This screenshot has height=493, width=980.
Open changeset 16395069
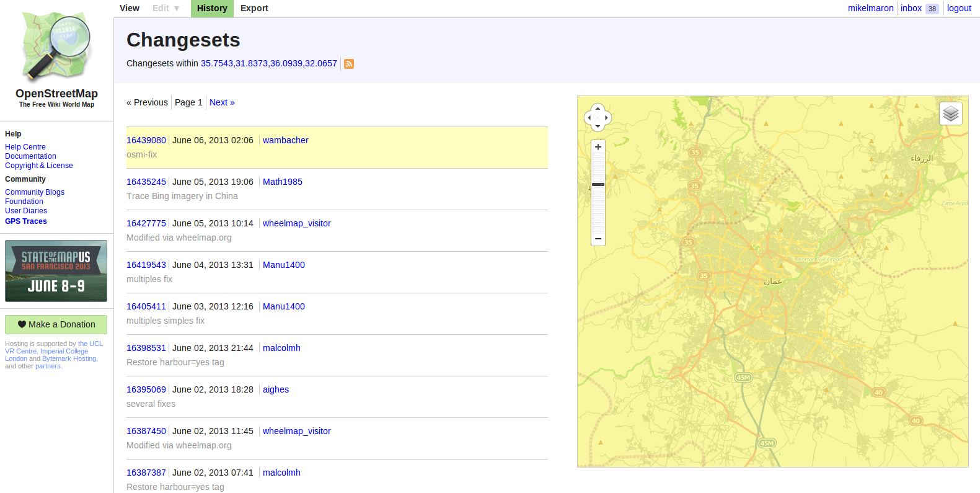click(146, 389)
